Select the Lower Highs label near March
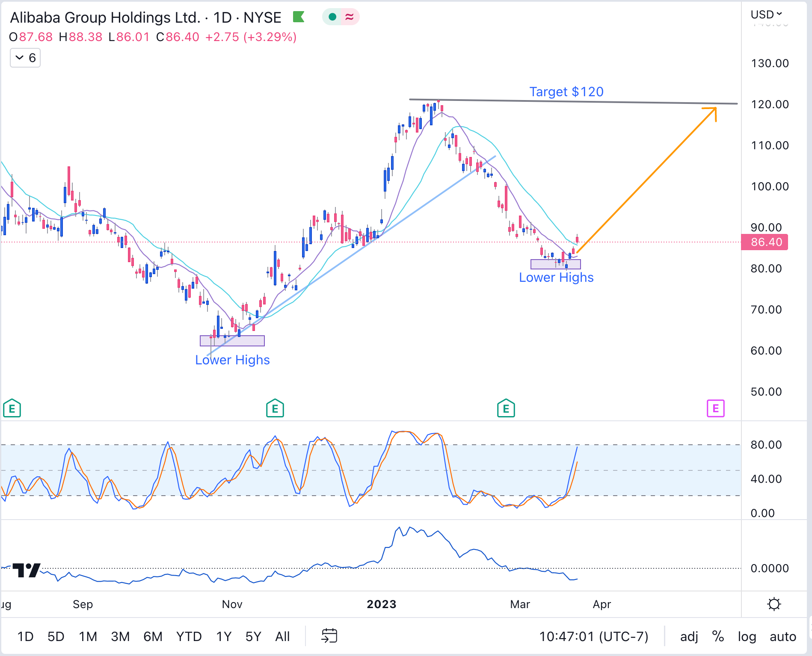This screenshot has height=656, width=812. pos(556,277)
